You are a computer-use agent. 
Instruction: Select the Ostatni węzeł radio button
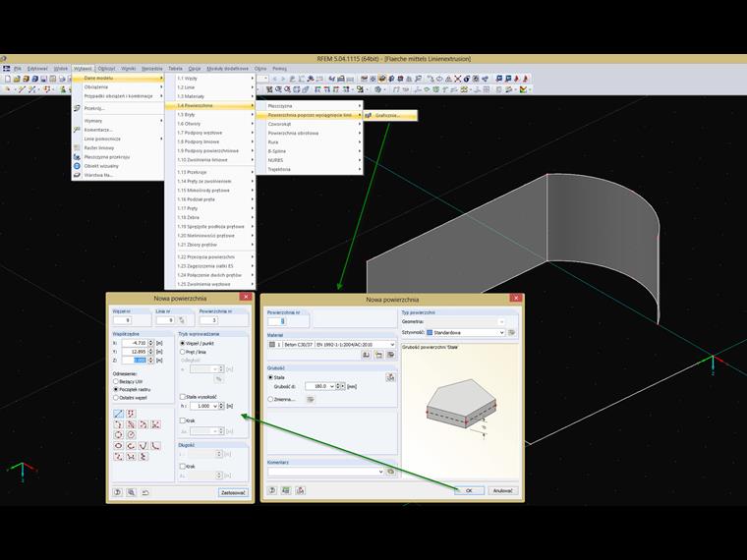[116, 398]
